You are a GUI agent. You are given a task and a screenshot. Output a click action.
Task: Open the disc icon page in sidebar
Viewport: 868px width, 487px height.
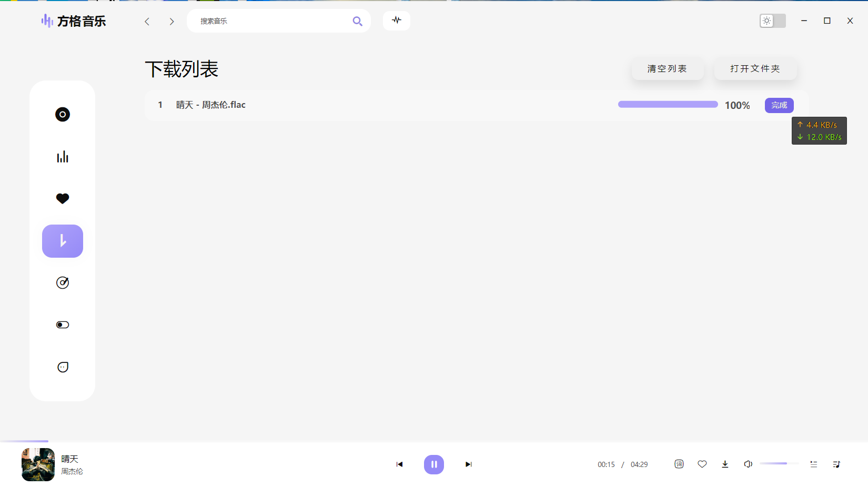point(63,115)
